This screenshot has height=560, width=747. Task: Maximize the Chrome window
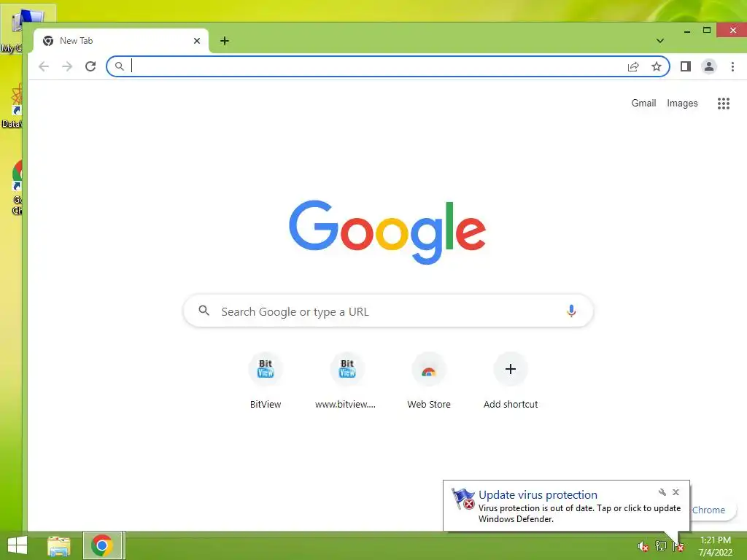(707, 31)
